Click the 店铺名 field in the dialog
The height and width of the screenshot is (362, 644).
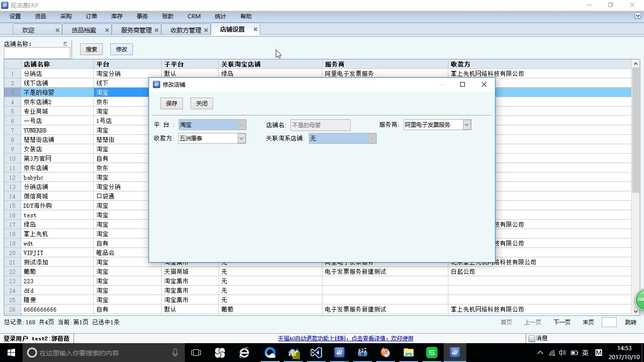(321, 125)
